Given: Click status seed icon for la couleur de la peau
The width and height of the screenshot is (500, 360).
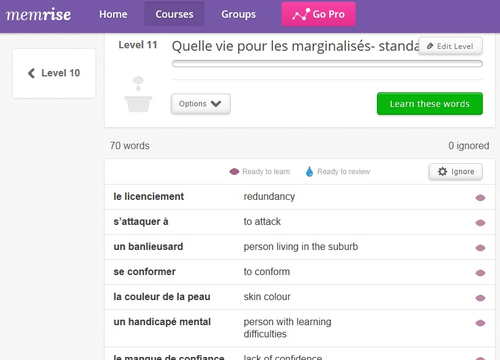Looking at the screenshot, I should [480, 298].
